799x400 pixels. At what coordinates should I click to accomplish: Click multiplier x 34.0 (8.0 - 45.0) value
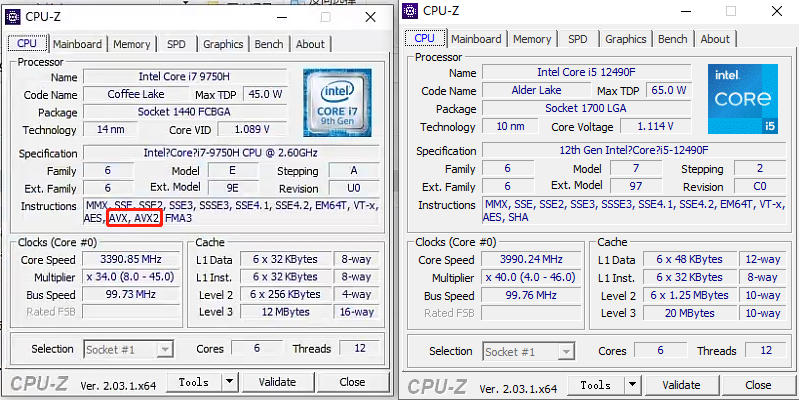tap(131, 277)
